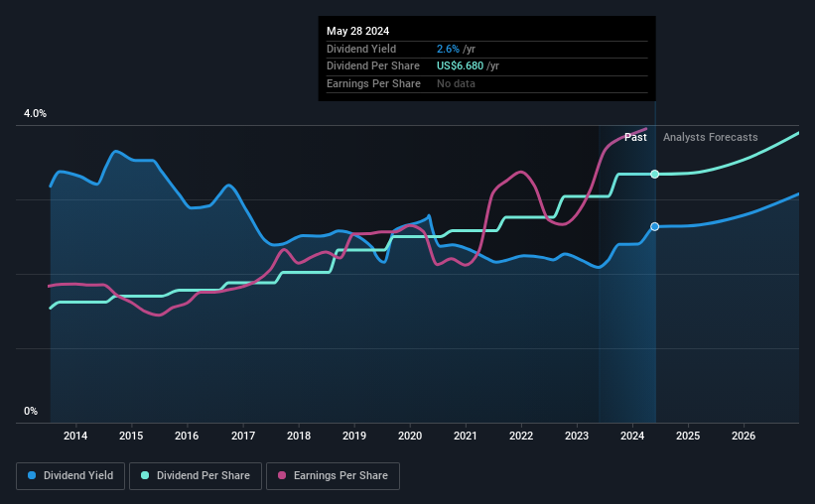
Task: Click the 'May 28 2024' tooltip date
Action: (357, 31)
